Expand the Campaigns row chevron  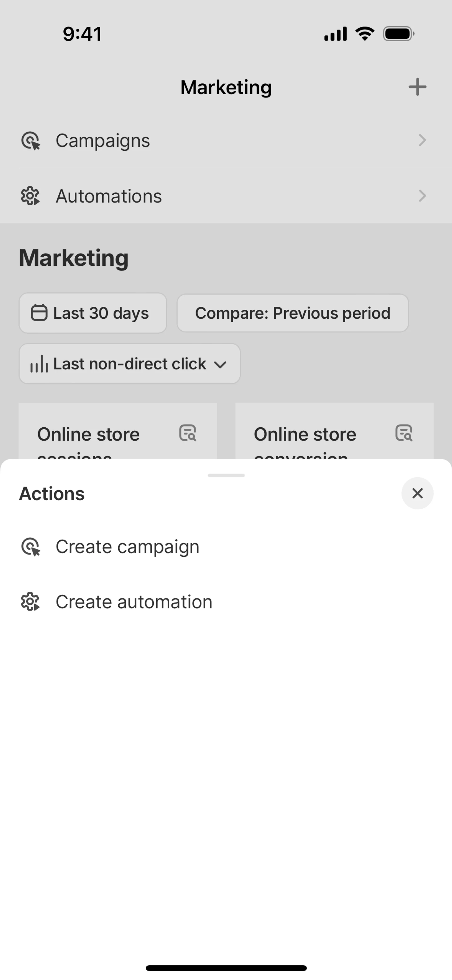(x=422, y=140)
